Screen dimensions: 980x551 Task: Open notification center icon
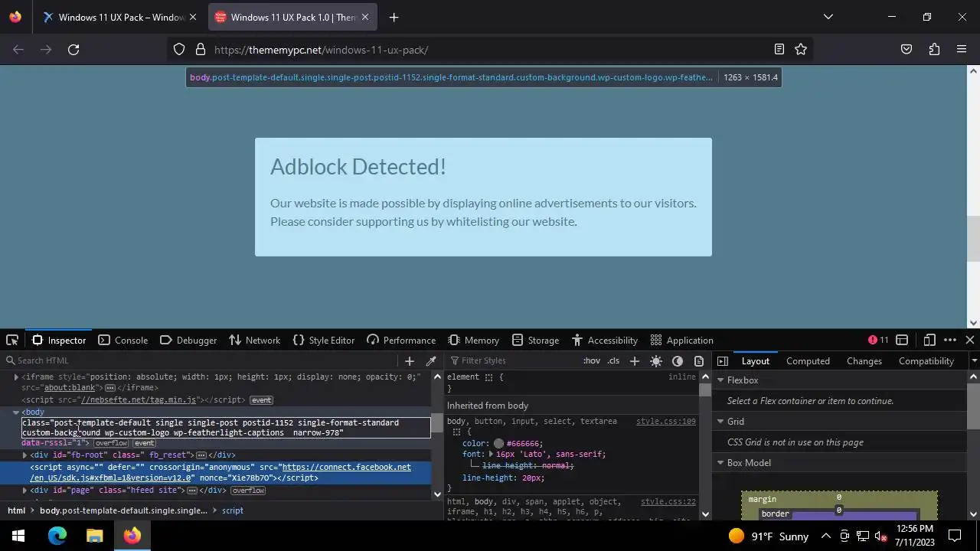(x=955, y=536)
